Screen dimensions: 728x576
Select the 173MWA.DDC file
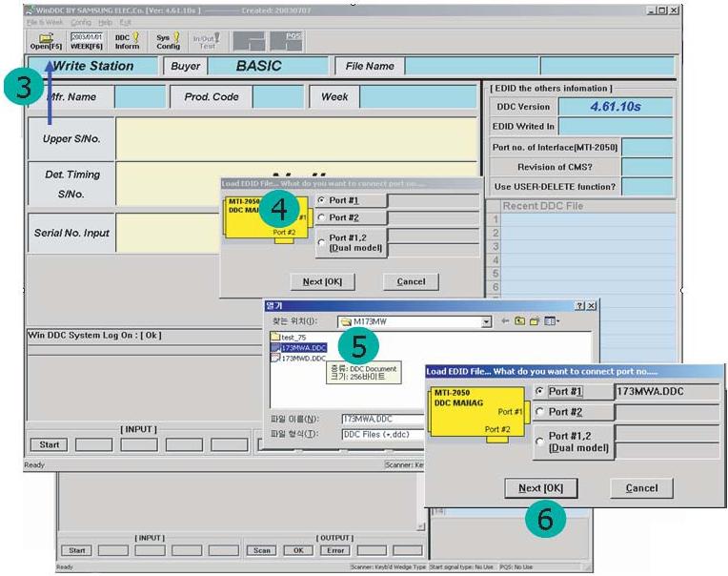pos(298,347)
